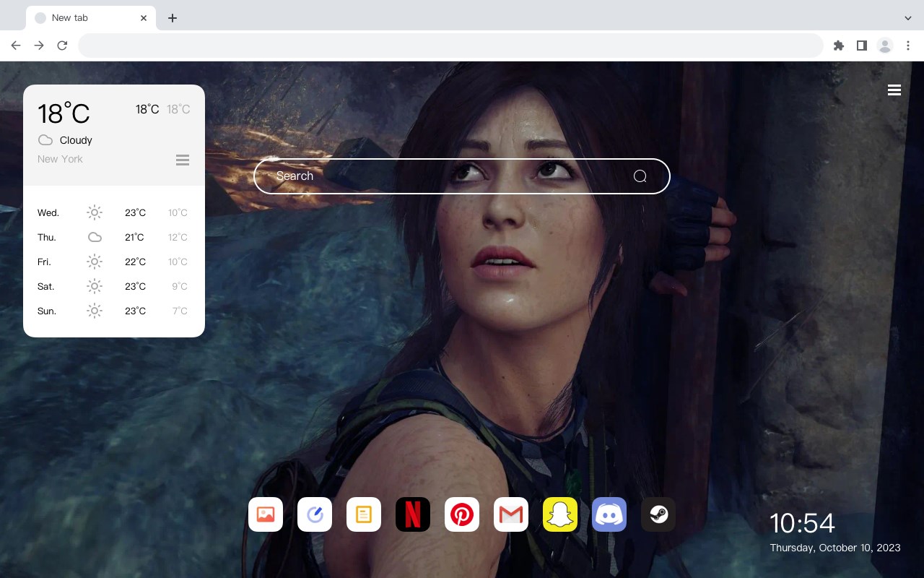Click the 10:54 clock display
The width and height of the screenshot is (924, 578).
pos(802,523)
